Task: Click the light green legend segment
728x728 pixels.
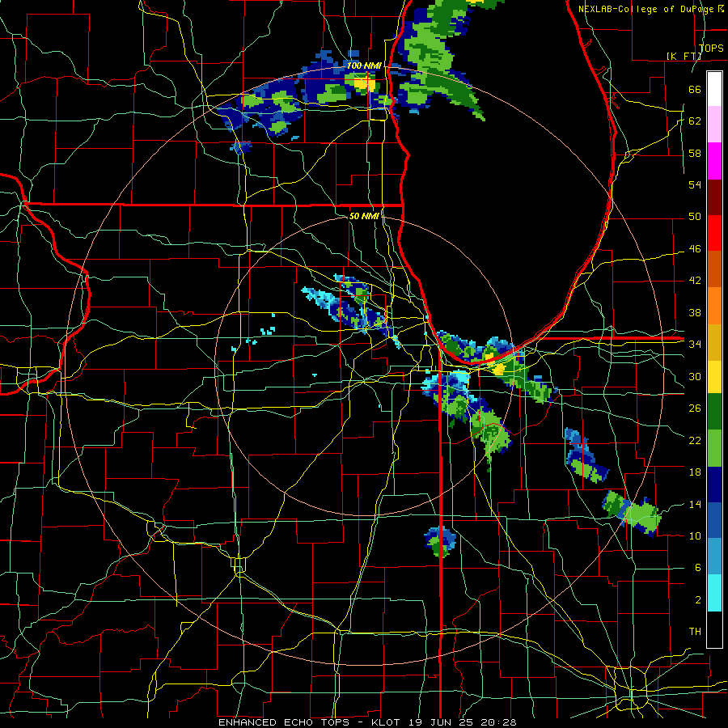Action: coord(714,448)
